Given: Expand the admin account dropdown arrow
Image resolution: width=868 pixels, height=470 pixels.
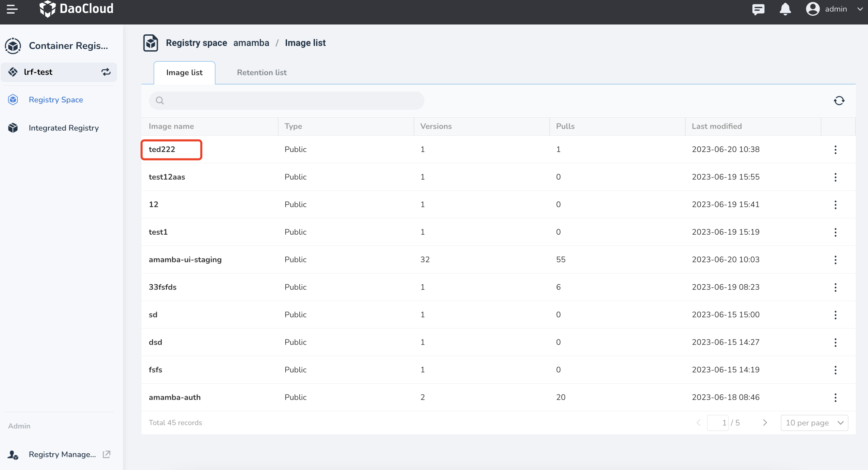Looking at the screenshot, I should (x=860, y=9).
